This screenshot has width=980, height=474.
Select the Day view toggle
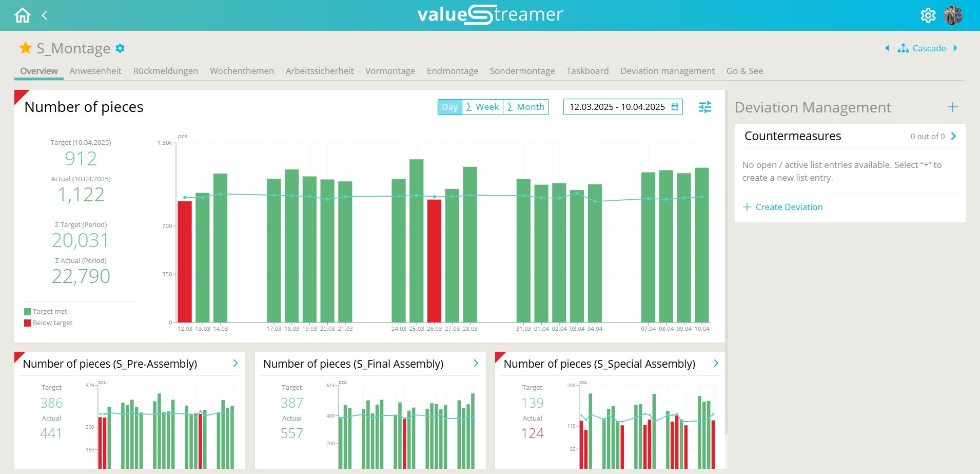pos(449,107)
